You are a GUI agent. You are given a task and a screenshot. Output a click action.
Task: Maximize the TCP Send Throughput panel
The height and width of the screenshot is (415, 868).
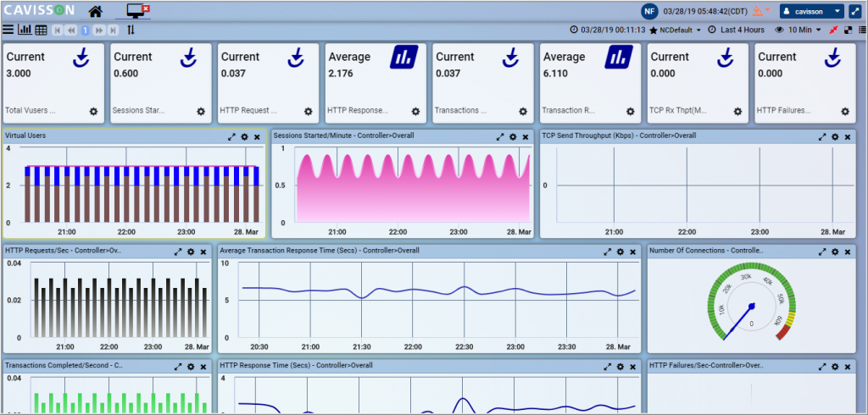822,136
